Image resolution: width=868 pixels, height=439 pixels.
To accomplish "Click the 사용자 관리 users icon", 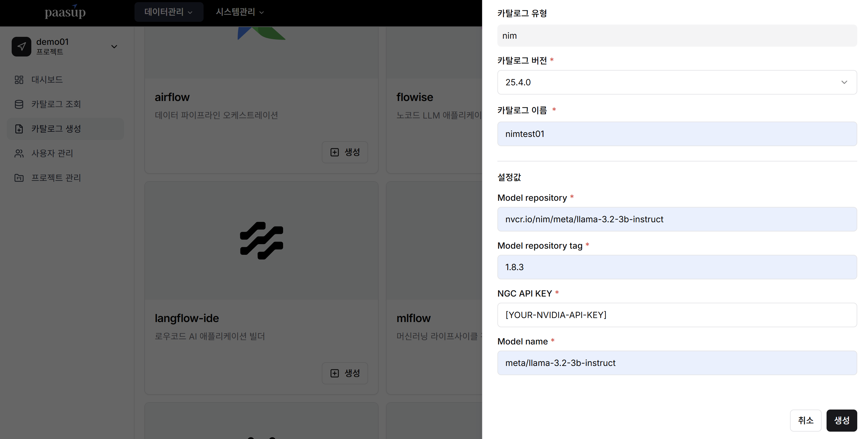I will tap(19, 153).
